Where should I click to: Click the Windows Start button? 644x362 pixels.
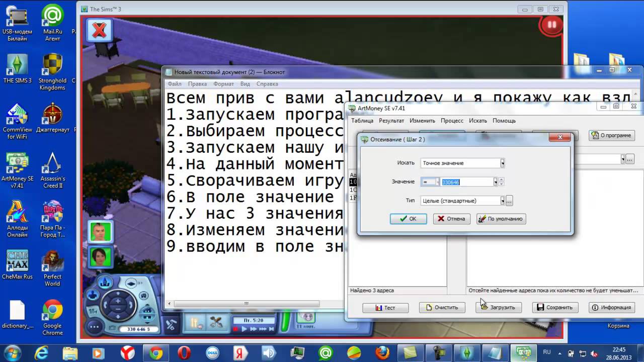pyautogui.click(x=11, y=352)
